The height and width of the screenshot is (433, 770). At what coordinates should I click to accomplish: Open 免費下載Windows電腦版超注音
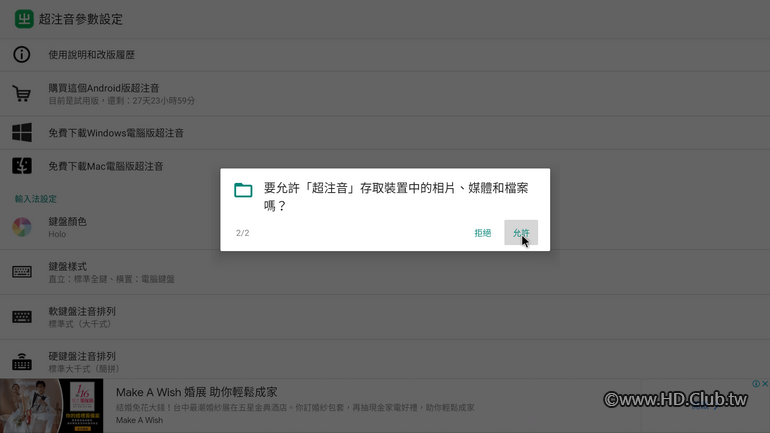(385, 133)
